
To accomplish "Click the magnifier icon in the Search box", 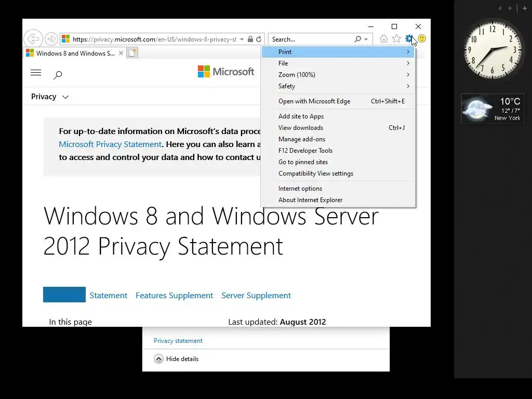I will tap(357, 39).
